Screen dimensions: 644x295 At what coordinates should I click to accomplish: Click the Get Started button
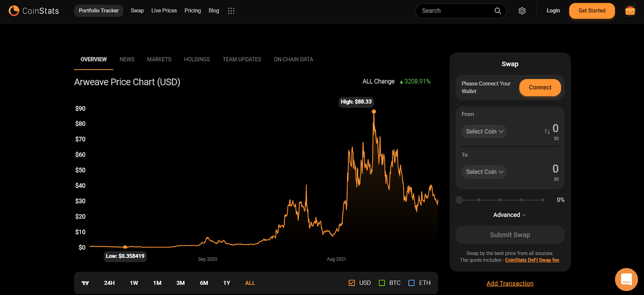[592, 11]
